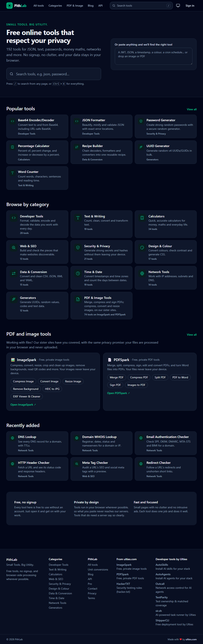The image size is (203, 644).
Task: Click the Compress Image chip
Action: click(23, 381)
